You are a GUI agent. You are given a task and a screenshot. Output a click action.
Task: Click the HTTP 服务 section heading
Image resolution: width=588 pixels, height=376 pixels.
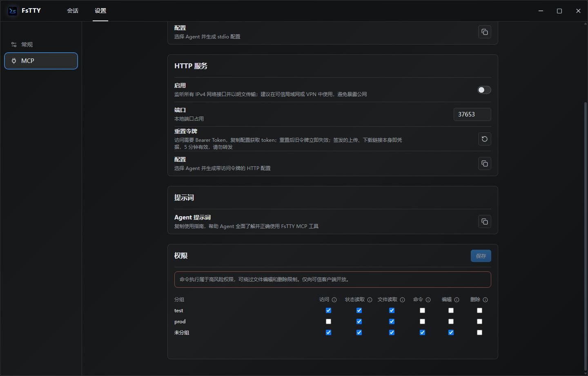[x=191, y=66]
